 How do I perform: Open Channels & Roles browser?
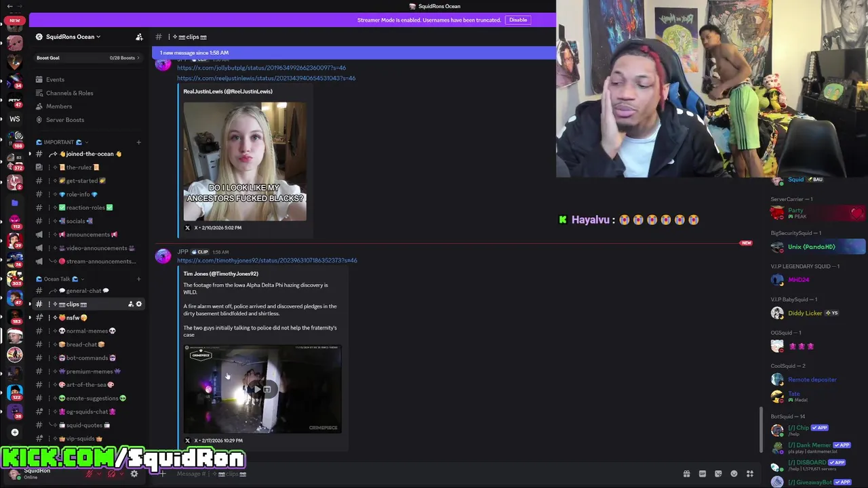[x=69, y=93]
